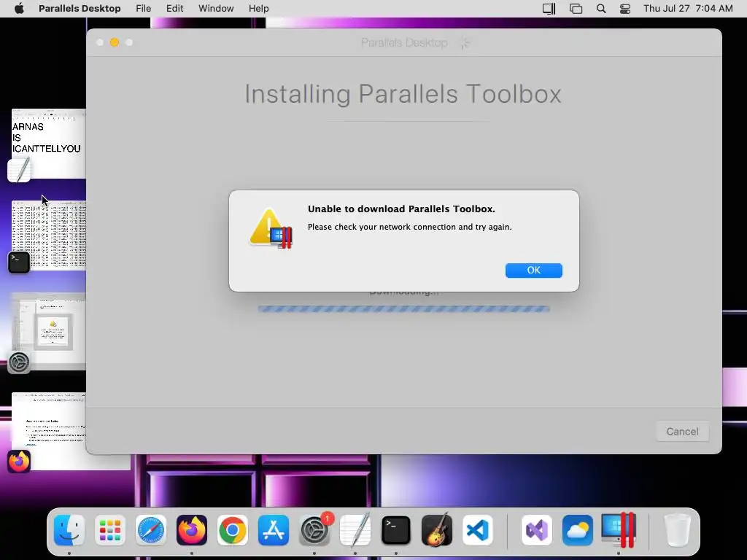Click the "Installing Parallels Toolbox" heading
The width and height of the screenshot is (747, 560).
point(403,94)
